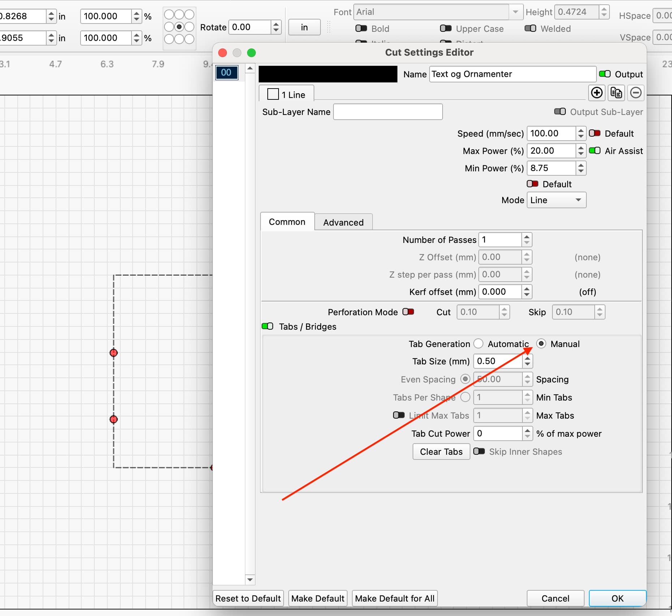Click the remove sub-layer minus icon

[636, 93]
